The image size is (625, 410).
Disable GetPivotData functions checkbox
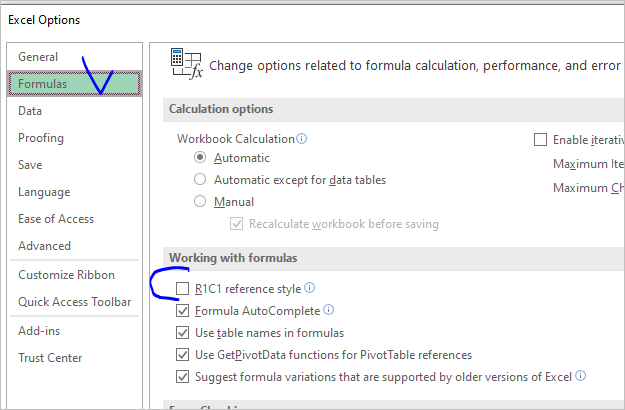(182, 355)
